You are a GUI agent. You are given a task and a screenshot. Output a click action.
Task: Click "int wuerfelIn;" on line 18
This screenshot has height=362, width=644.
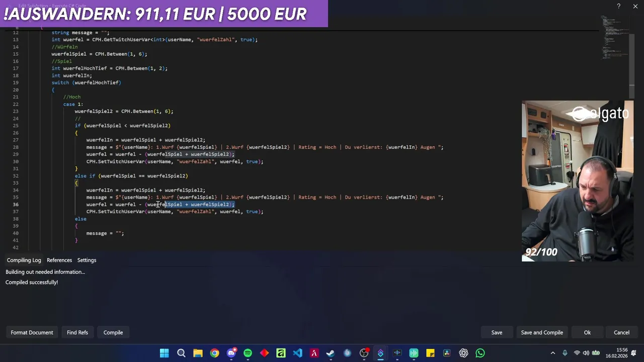[72, 75]
